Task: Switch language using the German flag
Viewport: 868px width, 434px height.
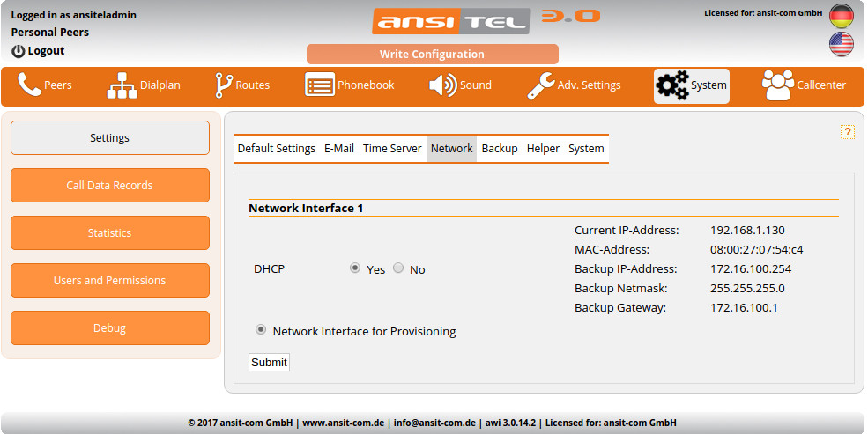Action: click(x=841, y=16)
